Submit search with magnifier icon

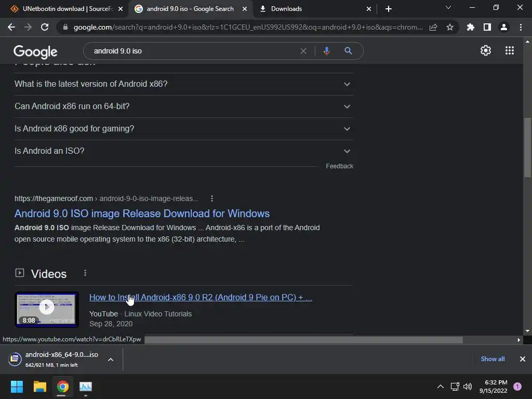tap(348, 51)
